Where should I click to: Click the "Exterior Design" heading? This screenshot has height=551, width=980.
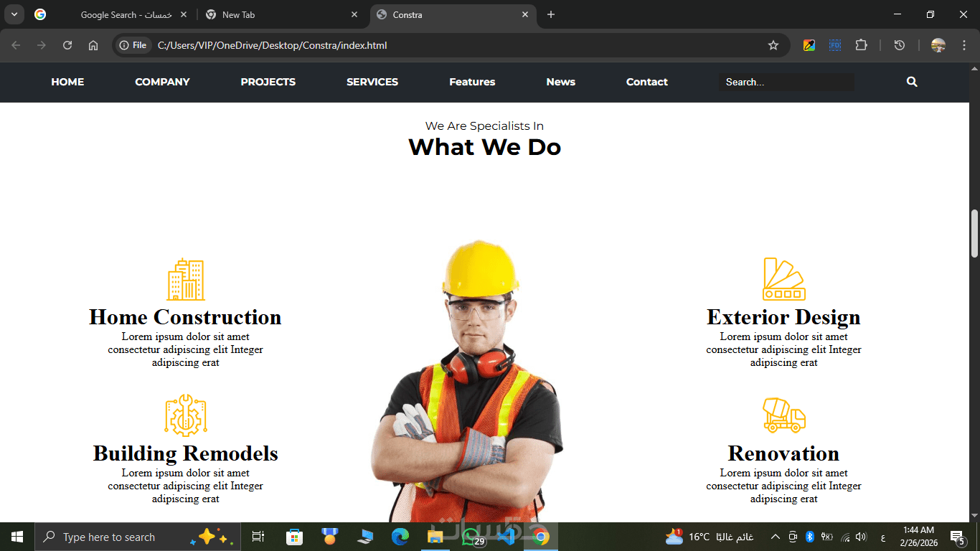(x=783, y=317)
